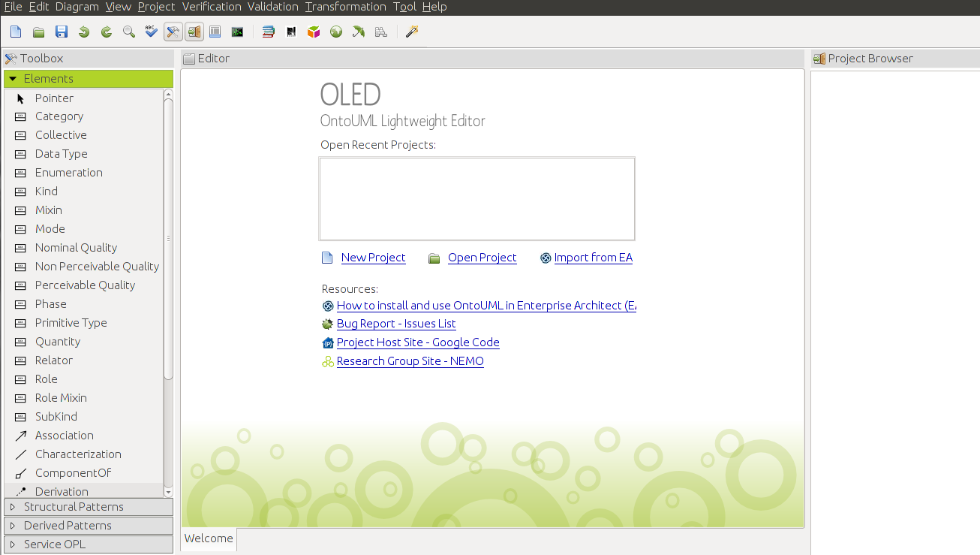Screen dimensions: 980x555
Task: Open Project Host Site - Google Code link
Action: click(x=418, y=342)
